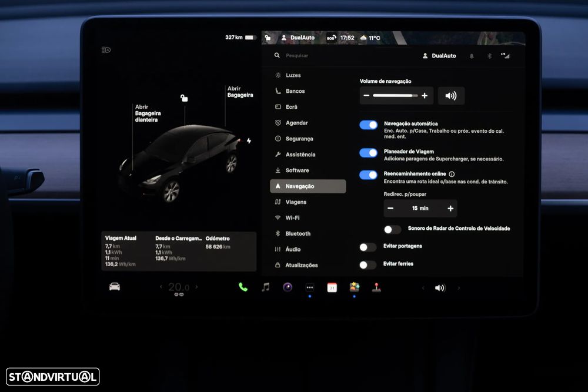Toggle Planeador de Viagem switch
588x392 pixels.
[x=368, y=153]
